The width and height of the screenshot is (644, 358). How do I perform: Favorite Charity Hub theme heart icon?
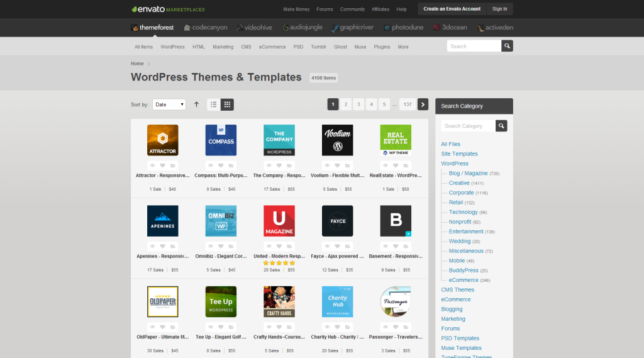coord(337,327)
